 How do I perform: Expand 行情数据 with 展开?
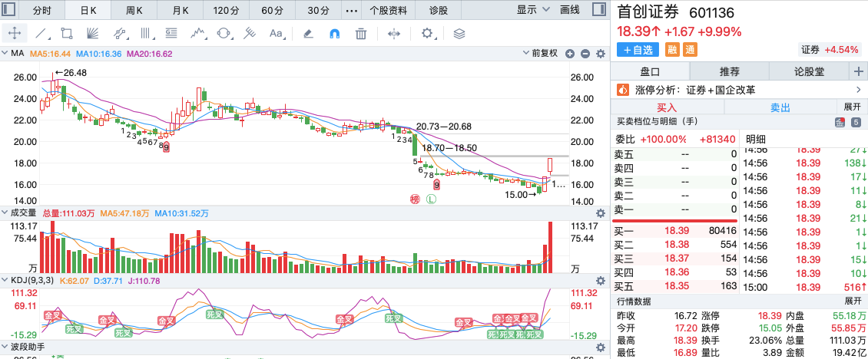pyautogui.click(x=852, y=301)
